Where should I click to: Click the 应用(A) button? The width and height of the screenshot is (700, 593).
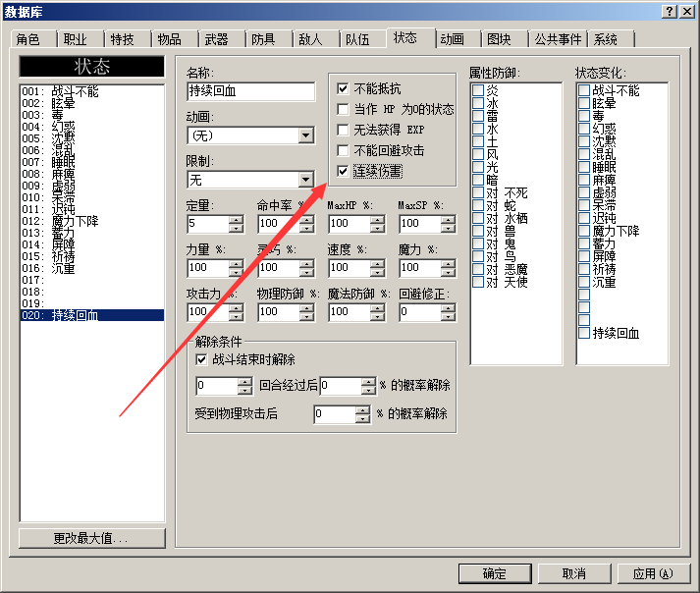pos(653,573)
